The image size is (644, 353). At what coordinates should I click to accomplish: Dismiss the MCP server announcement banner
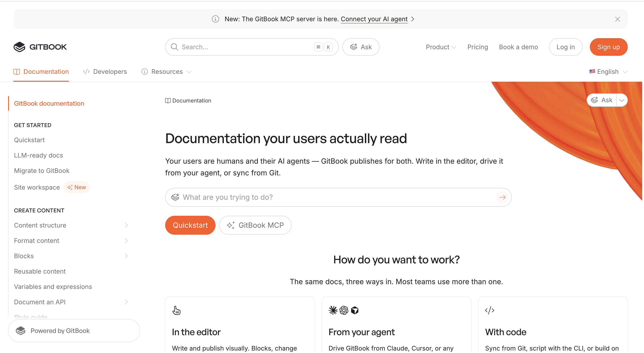pos(617,19)
